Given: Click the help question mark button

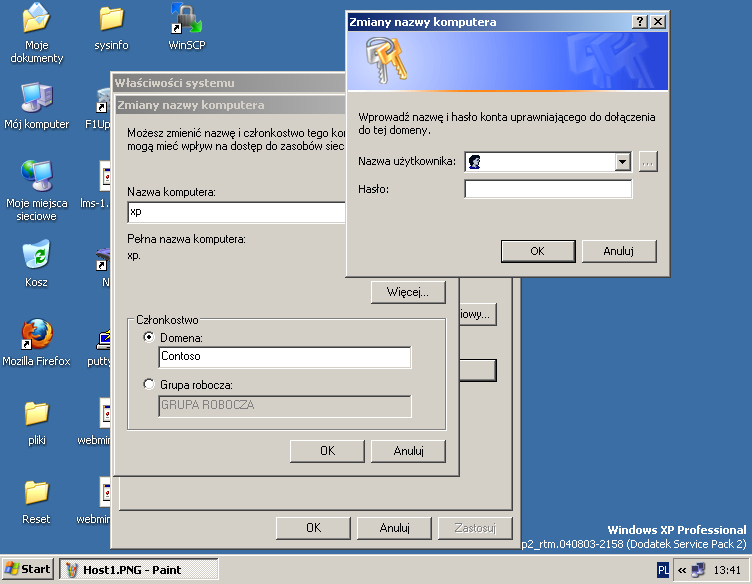Looking at the screenshot, I should click(640, 22).
